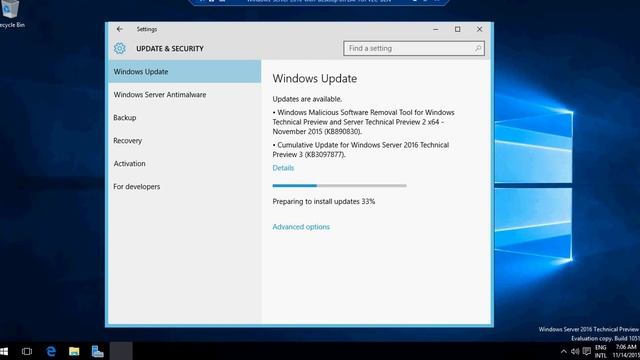Close the Settings window
Screen dimensions: 640x360
tap(480, 29)
